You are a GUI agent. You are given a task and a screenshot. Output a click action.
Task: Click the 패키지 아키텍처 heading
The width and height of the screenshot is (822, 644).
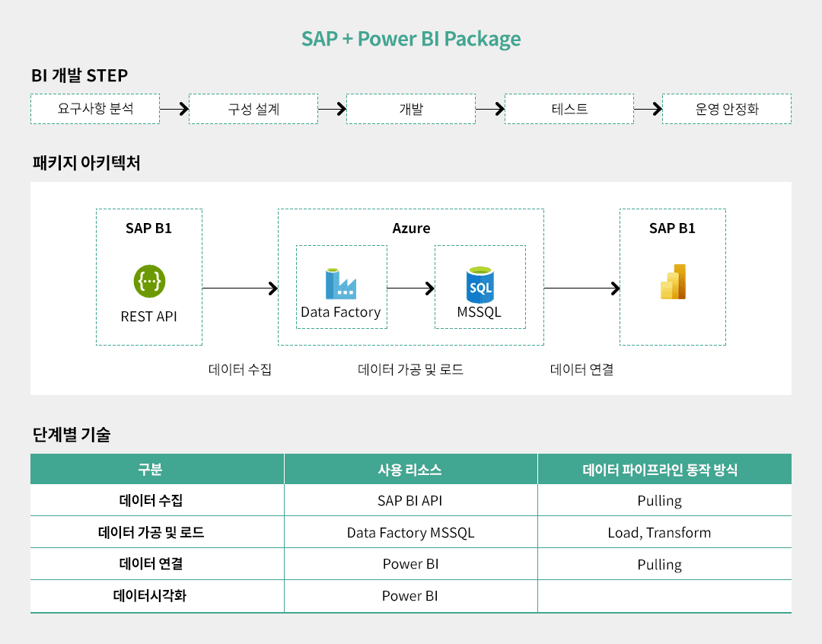click(x=86, y=163)
